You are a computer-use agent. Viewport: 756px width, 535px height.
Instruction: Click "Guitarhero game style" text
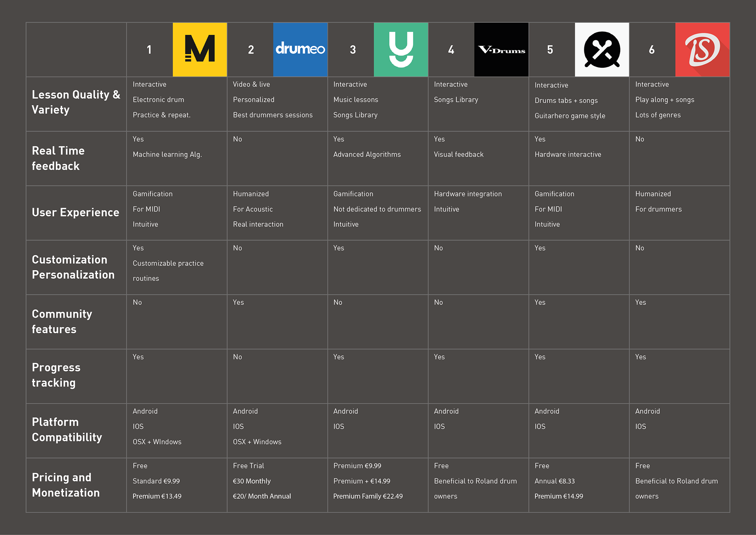point(570,116)
